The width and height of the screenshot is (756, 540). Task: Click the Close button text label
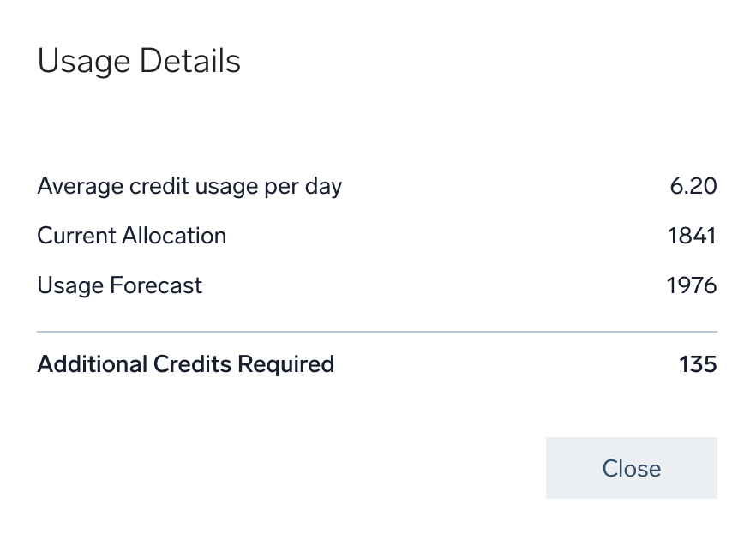point(631,468)
